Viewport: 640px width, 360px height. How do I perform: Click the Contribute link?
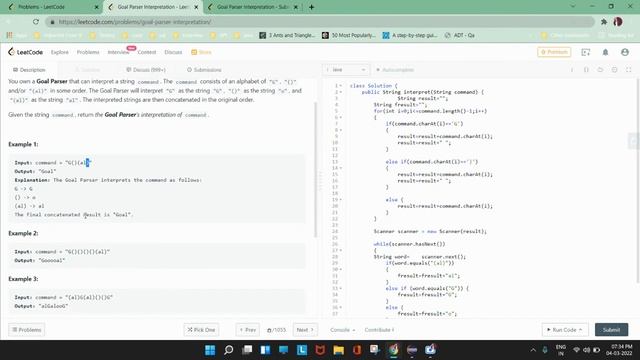pyautogui.click(x=379, y=330)
